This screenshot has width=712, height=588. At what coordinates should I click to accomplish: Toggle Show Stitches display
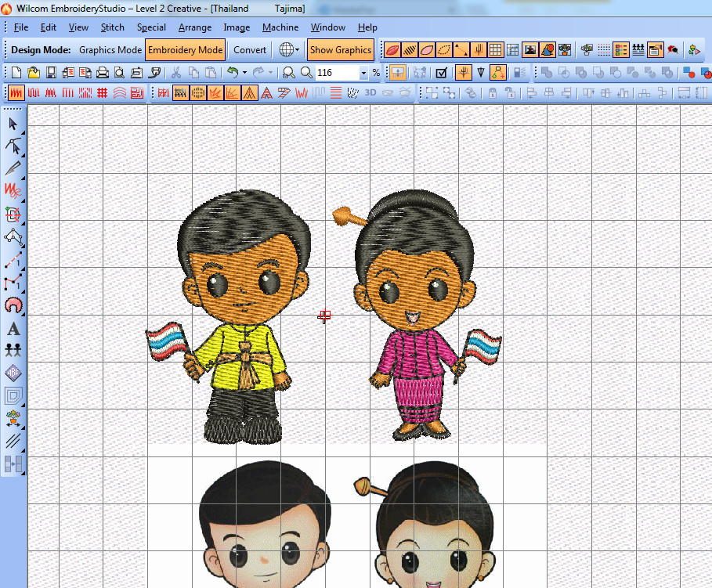pyautogui.click(x=409, y=50)
